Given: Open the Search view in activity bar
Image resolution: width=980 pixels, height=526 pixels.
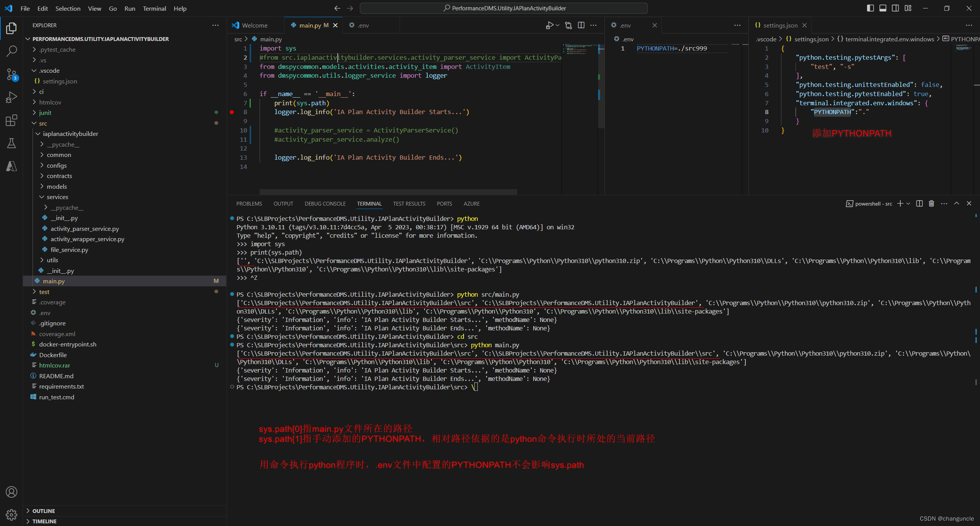Looking at the screenshot, I should point(11,51).
